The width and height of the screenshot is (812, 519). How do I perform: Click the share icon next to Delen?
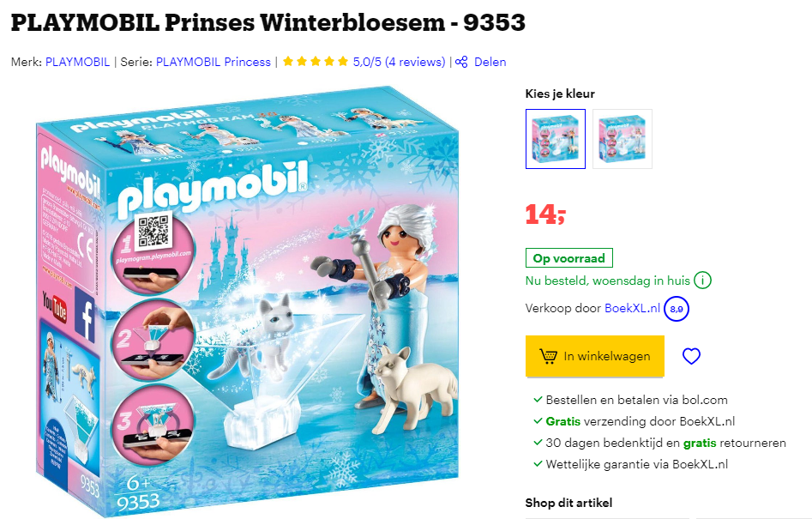(x=461, y=62)
